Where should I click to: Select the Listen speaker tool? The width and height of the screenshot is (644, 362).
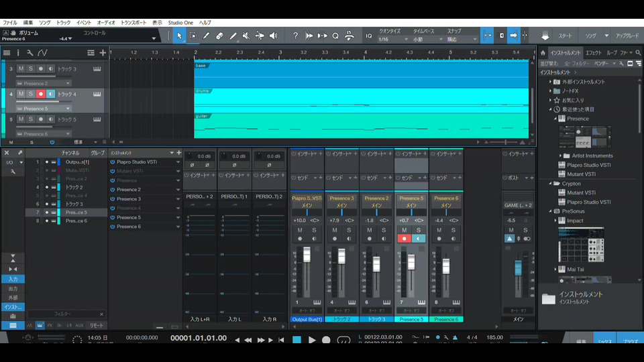[273, 36]
